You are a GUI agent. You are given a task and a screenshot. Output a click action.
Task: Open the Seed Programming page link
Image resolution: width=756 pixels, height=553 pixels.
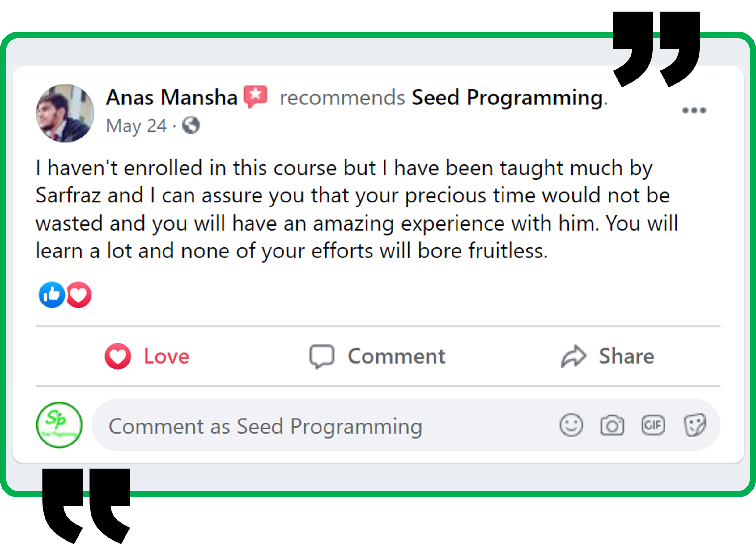pyautogui.click(x=507, y=97)
